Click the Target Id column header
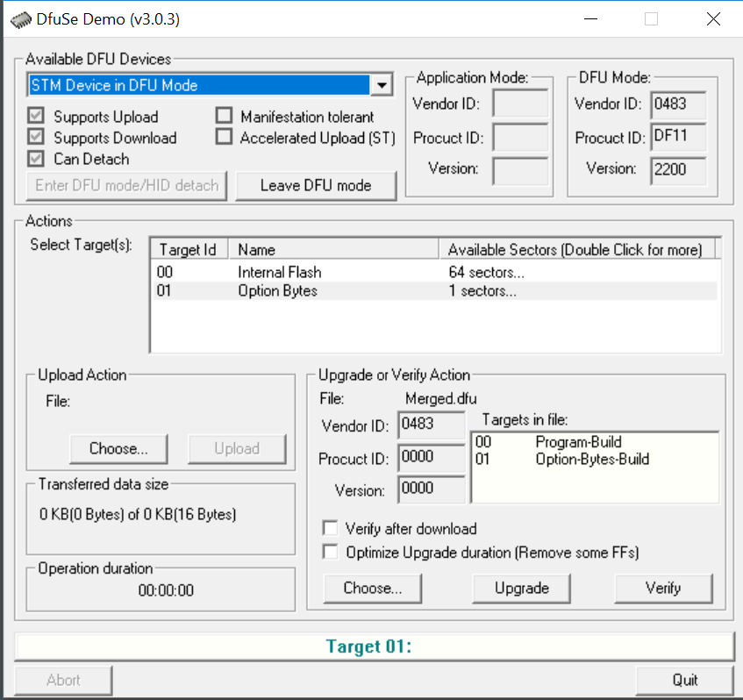The height and width of the screenshot is (700, 743). click(189, 249)
